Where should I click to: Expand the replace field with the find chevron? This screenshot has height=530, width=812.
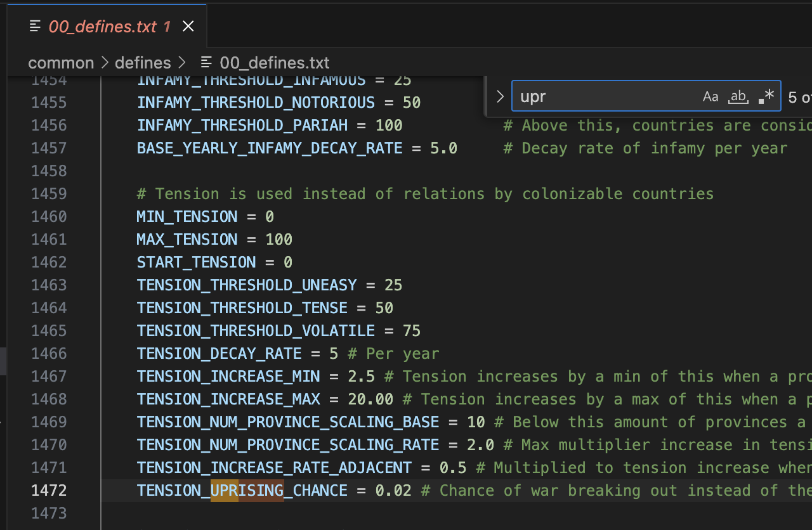coord(500,96)
